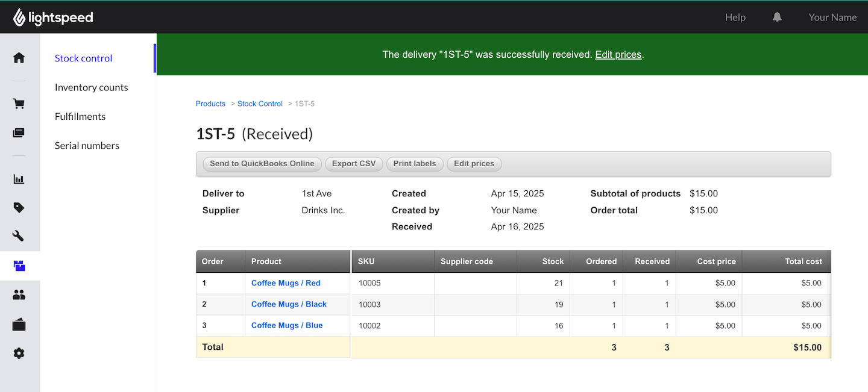Select the Inventory box icon

(19, 266)
